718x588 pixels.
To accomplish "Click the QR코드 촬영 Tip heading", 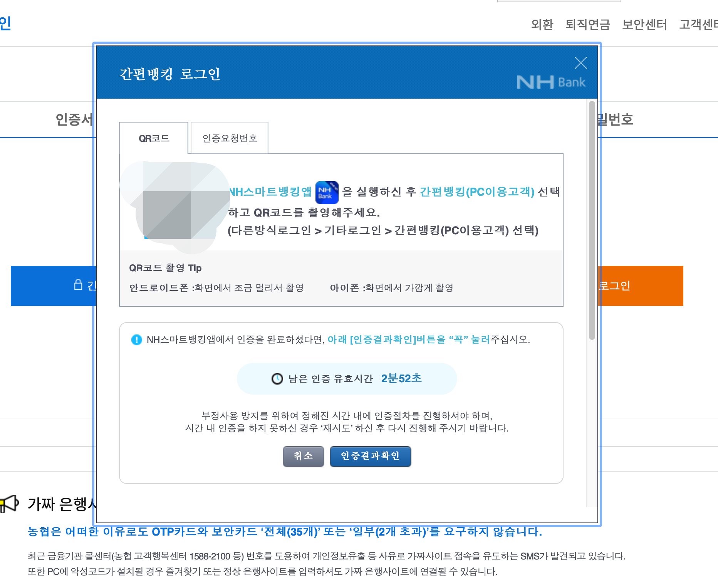I will [x=165, y=268].
